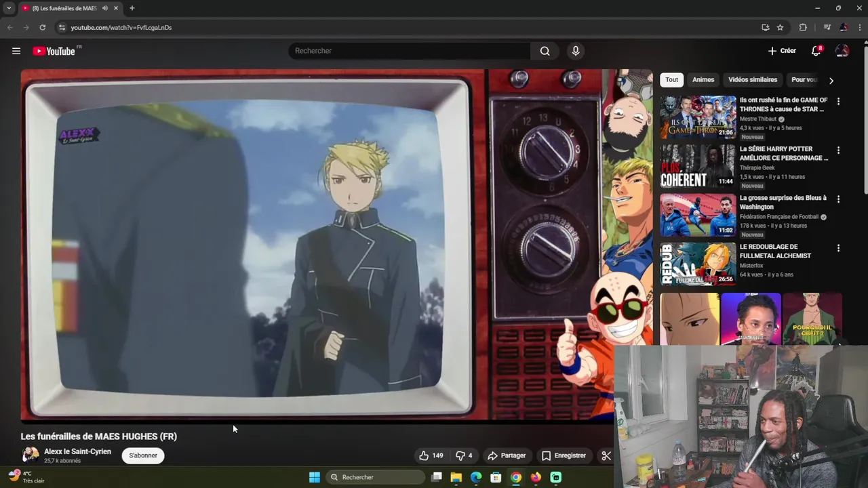The width and height of the screenshot is (868, 488).
Task: Go to YouTube home via logo
Action: point(54,51)
